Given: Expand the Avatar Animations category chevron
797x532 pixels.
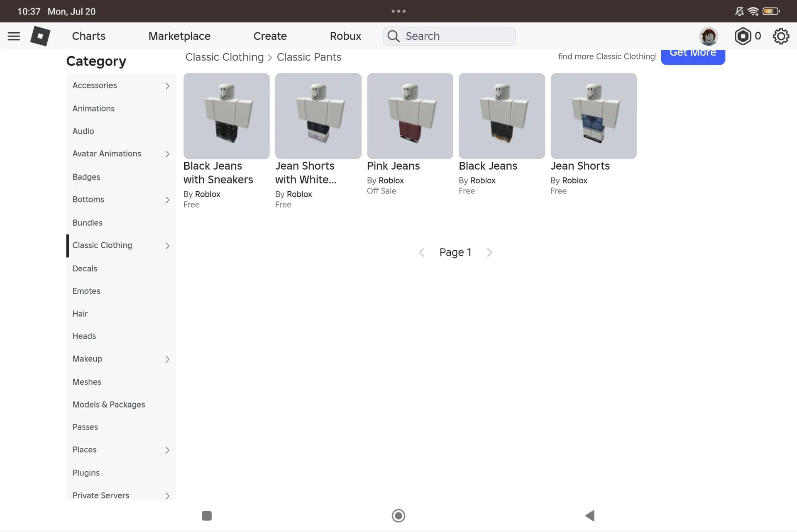Looking at the screenshot, I should (x=167, y=154).
